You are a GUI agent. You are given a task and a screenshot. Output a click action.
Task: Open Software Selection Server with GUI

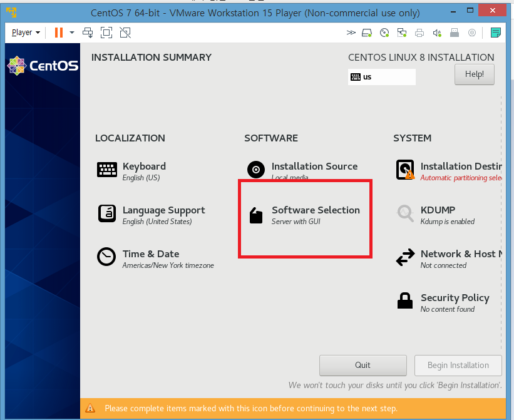pos(304,215)
